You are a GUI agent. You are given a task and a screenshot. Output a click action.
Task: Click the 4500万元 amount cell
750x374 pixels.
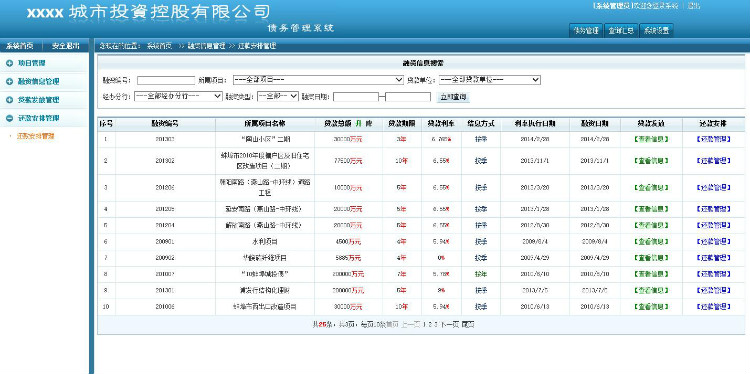tap(348, 242)
